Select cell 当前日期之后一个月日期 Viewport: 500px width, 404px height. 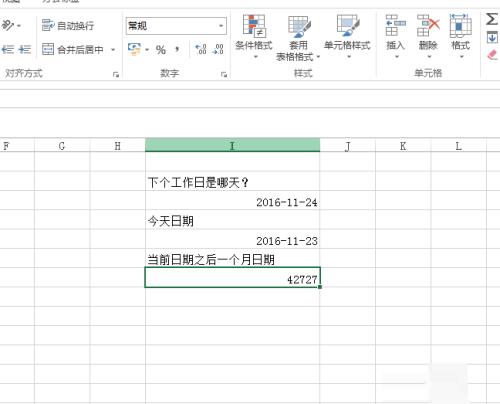click(x=232, y=258)
